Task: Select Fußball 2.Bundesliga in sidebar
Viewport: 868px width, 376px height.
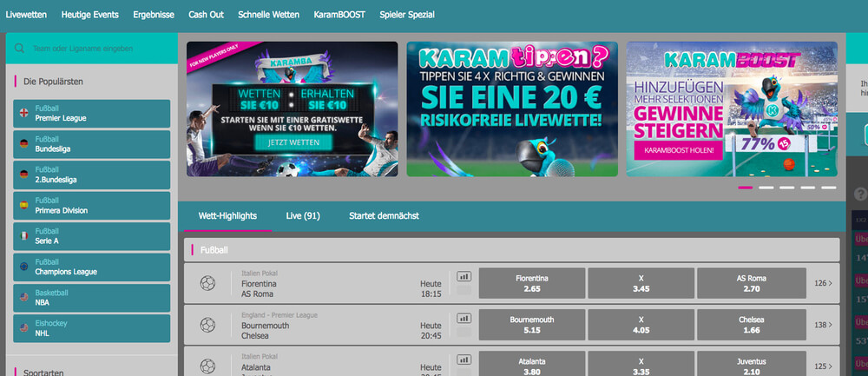Action: click(92, 175)
